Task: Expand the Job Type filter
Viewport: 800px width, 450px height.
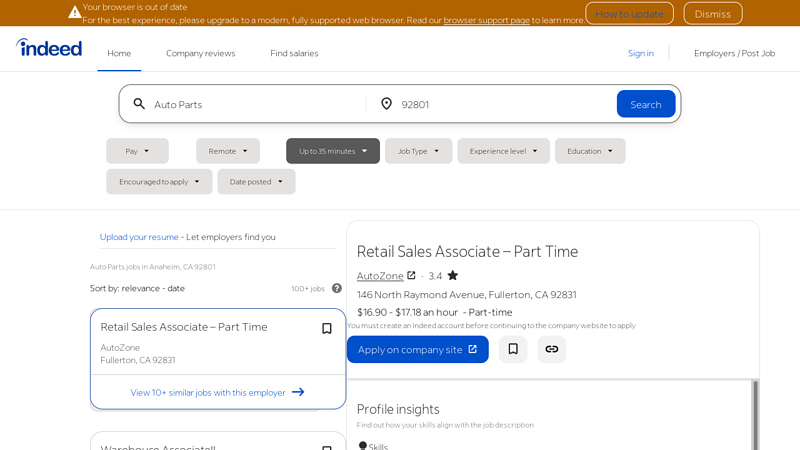Action: point(418,151)
